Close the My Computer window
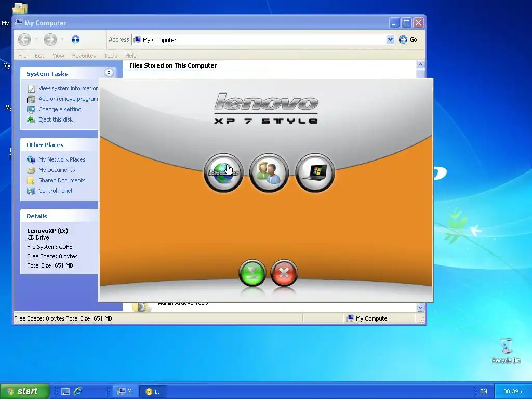 click(419, 23)
